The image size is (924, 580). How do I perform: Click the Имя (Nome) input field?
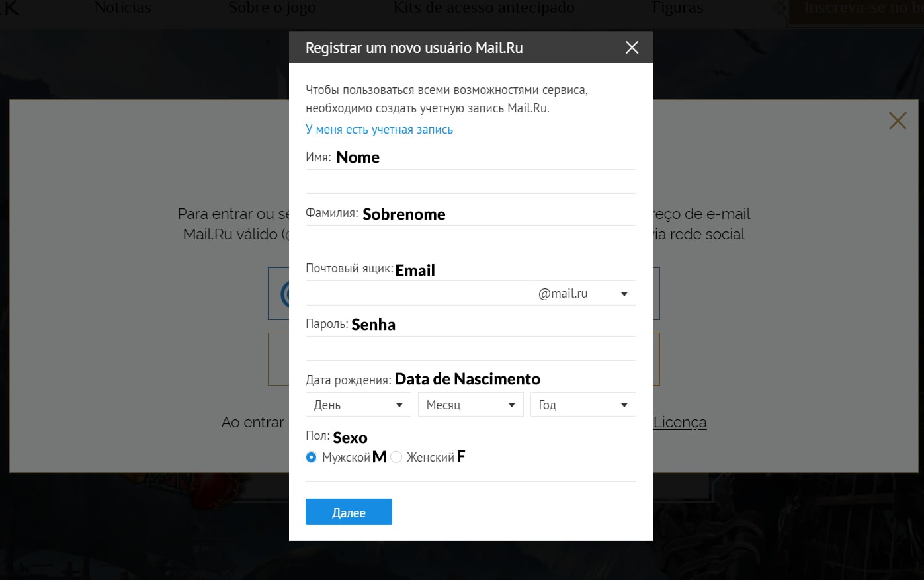[470, 181]
